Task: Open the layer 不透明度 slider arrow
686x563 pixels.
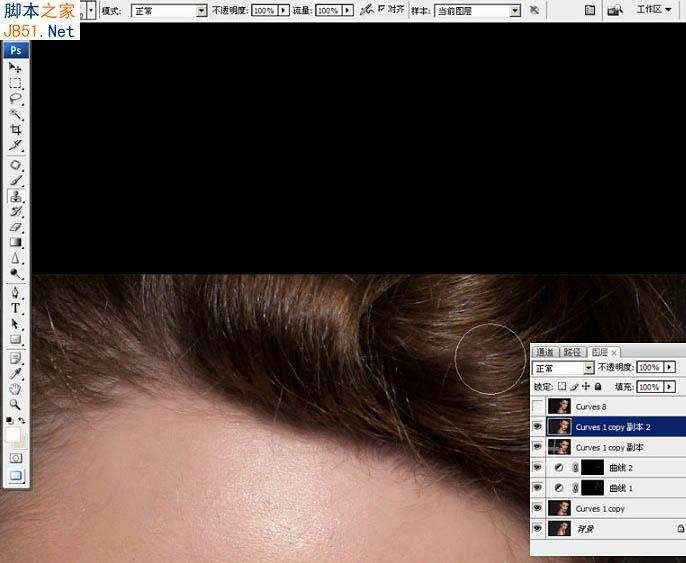Action: [669, 367]
